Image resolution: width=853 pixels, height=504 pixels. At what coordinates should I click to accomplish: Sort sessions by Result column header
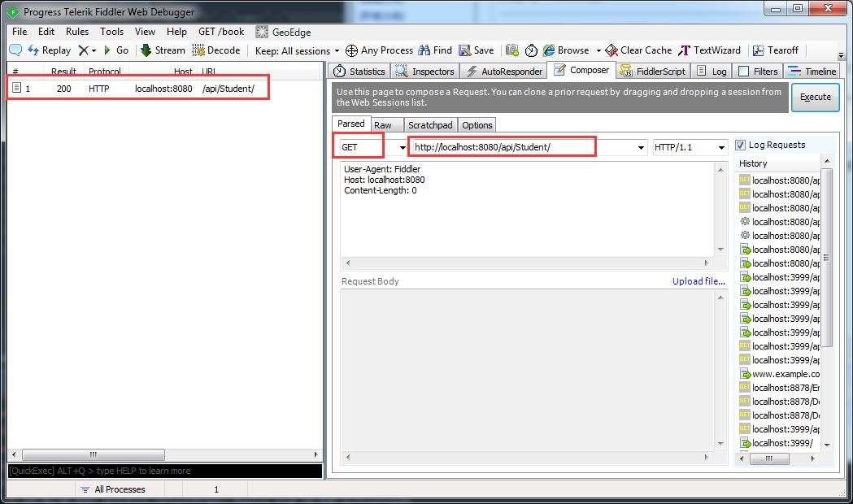[63, 72]
